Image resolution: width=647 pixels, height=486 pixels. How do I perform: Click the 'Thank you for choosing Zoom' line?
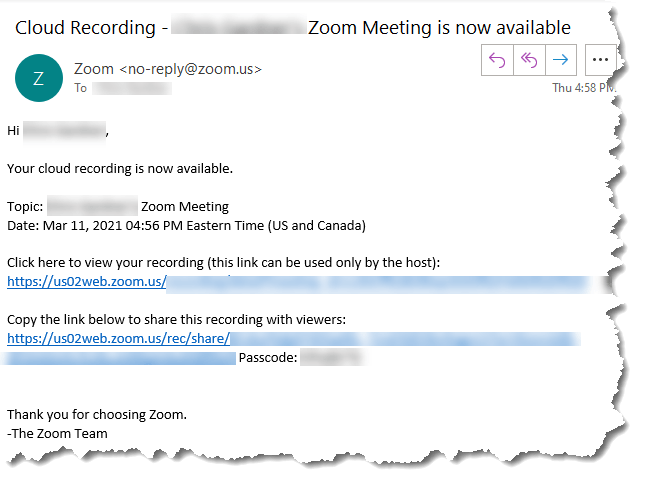(x=97, y=414)
